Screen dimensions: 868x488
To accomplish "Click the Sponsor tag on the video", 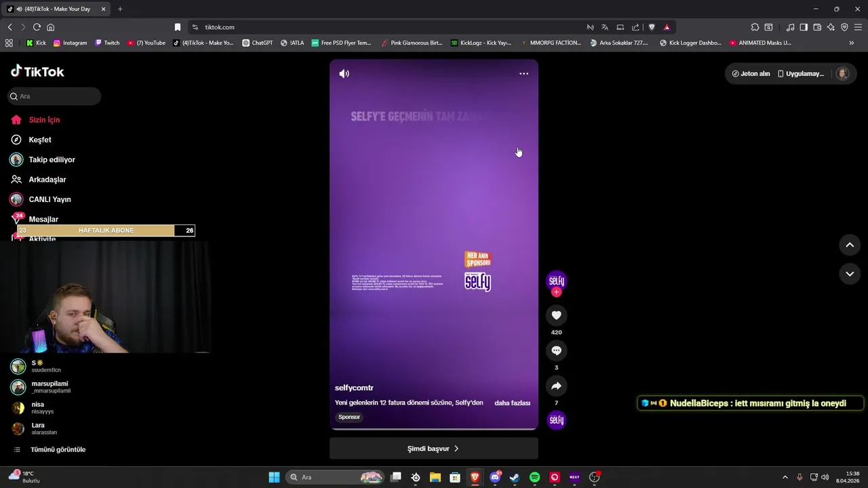I will [349, 417].
